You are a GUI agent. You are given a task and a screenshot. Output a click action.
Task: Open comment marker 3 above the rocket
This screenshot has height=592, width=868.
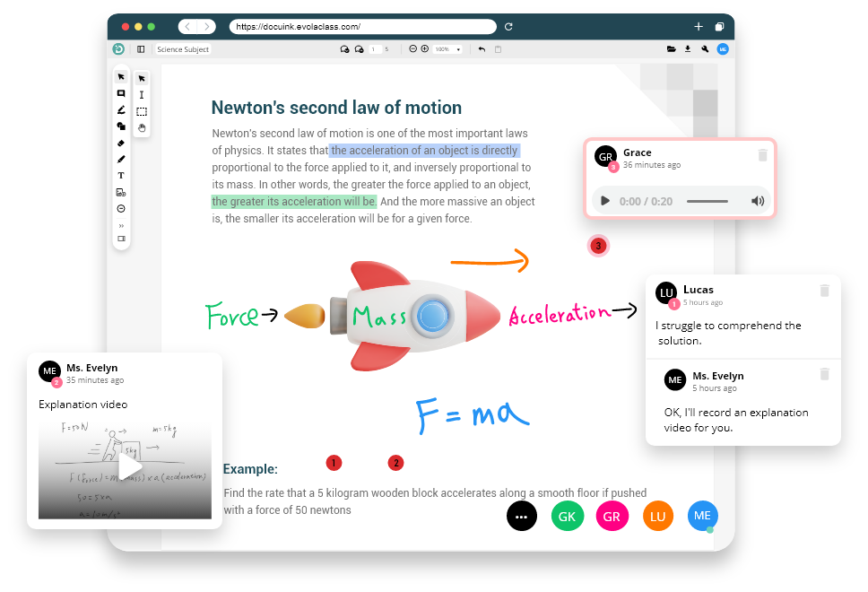(x=598, y=245)
